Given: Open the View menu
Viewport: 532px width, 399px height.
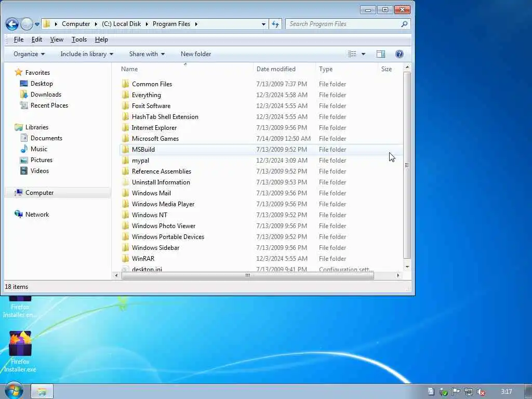Looking at the screenshot, I should [x=57, y=39].
